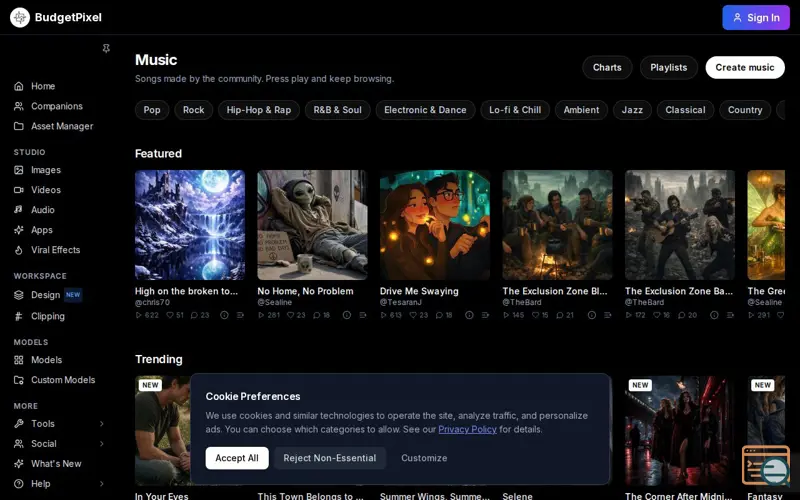The height and width of the screenshot is (500, 800).
Task: Open the Privacy Policy link
Action: [467, 429]
